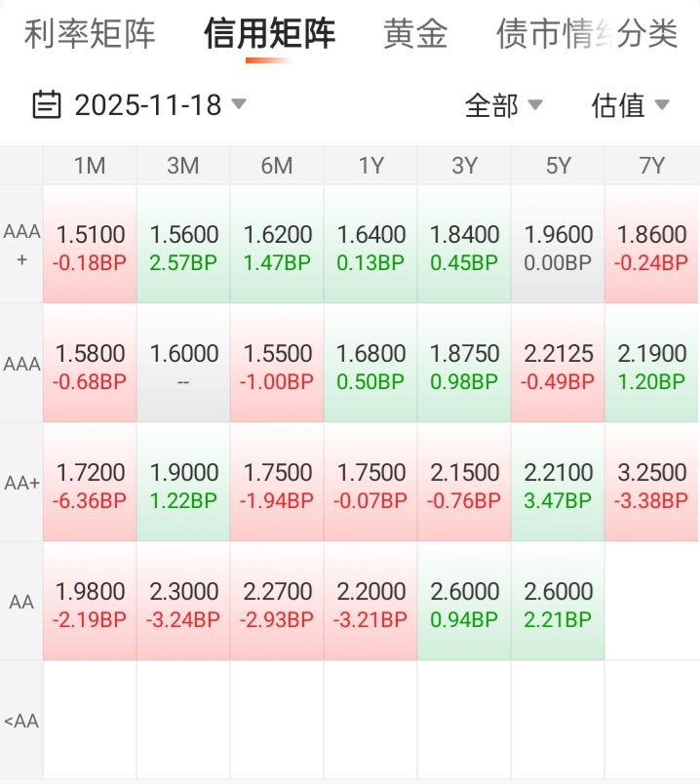Viewport: 700px width, 784px height.
Task: Expand the 全部 filter dropdown
Action: (503, 105)
